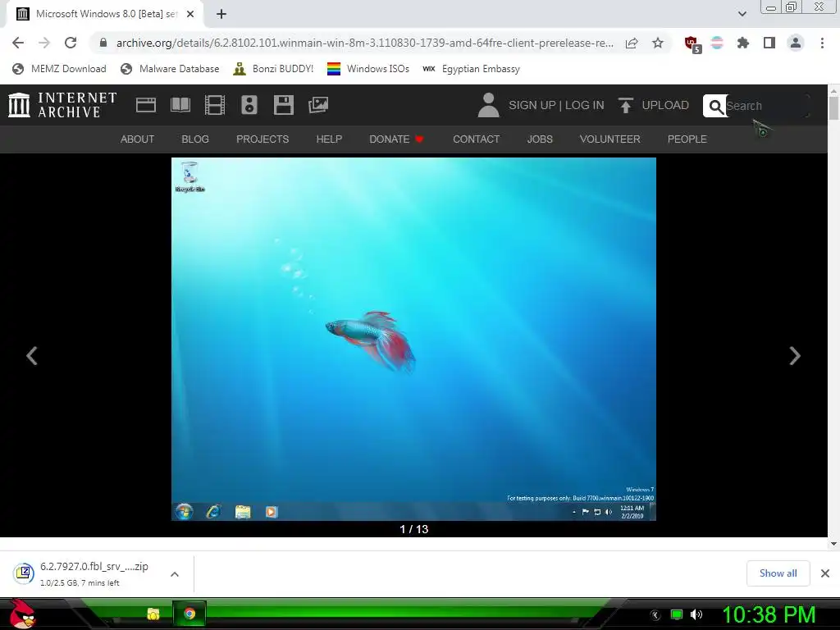Open the Software floppy disk icon
Screen dimensions: 840x630
[283, 105]
